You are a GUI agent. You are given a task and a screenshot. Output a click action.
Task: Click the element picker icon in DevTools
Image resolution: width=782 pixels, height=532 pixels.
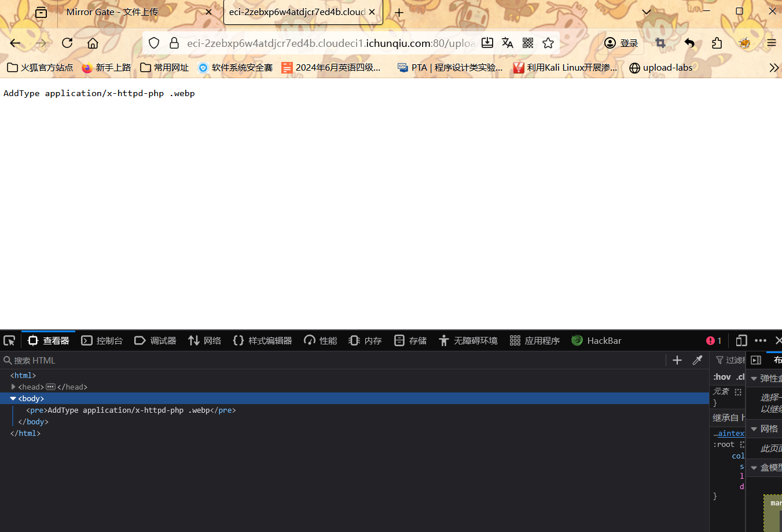[x=9, y=340]
